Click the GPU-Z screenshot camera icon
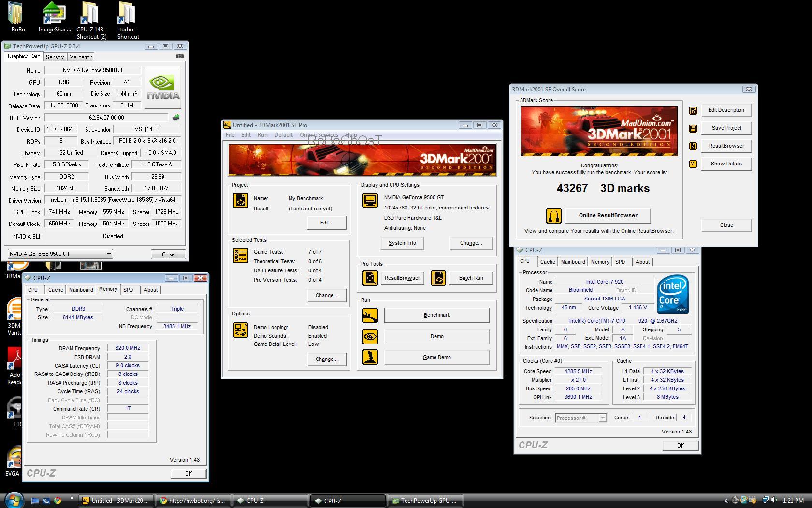This screenshot has width=812, height=508. pos(179,56)
